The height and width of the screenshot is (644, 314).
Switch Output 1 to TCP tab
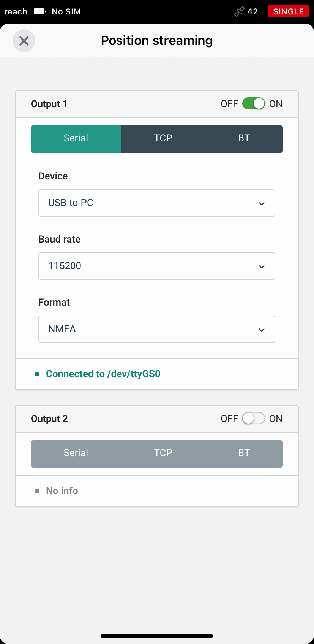pyautogui.click(x=163, y=139)
